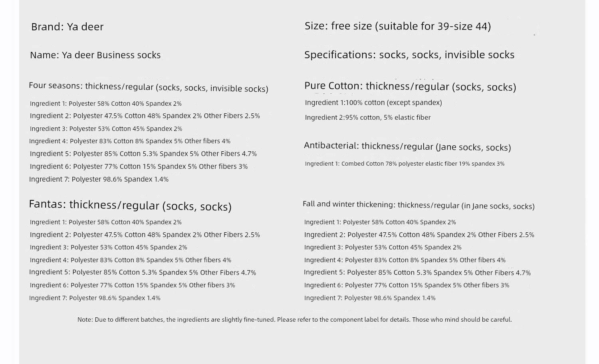Image resolution: width=599 pixels, height=364 pixels.
Task: Click the size "free size" specification line
Action: [x=398, y=26]
